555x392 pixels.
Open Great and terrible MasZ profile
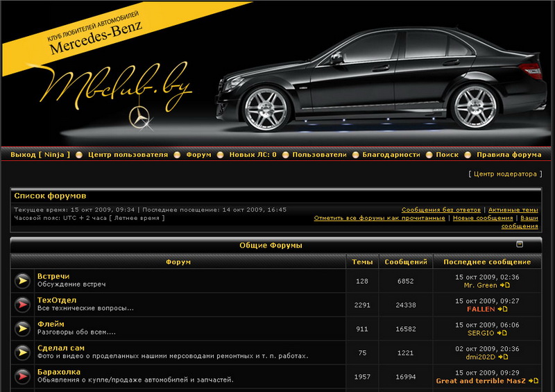pos(481,381)
